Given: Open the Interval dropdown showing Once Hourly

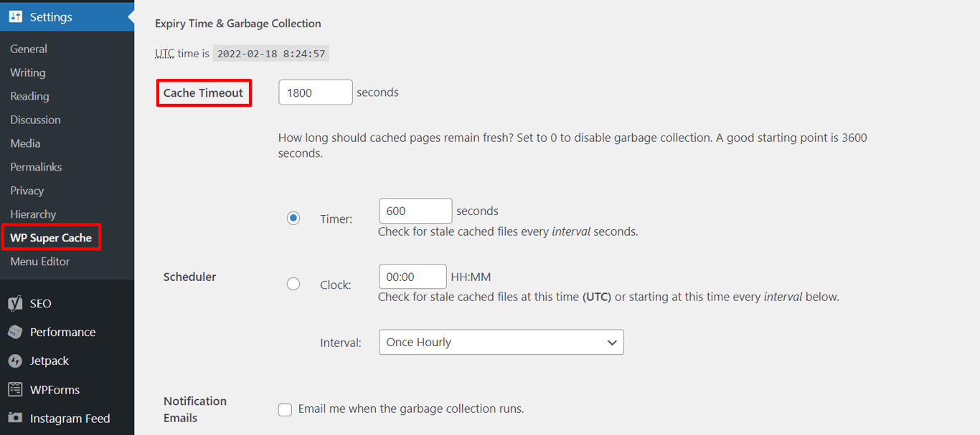Looking at the screenshot, I should (501, 342).
